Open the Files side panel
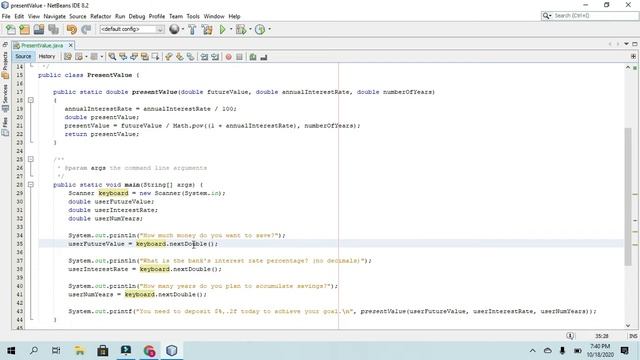 click(x=5, y=127)
